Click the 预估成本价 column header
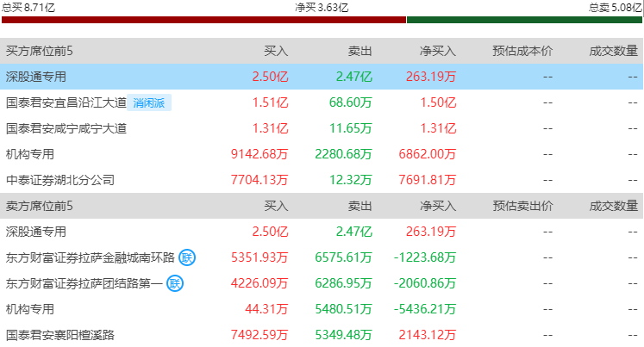 point(522,52)
